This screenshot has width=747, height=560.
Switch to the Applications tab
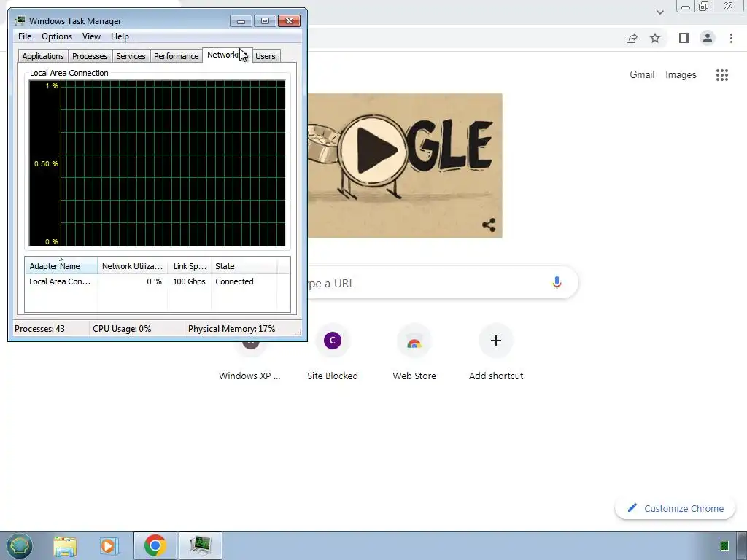click(43, 56)
